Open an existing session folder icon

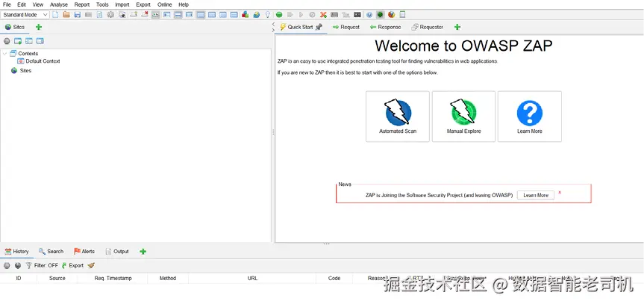coord(66,15)
